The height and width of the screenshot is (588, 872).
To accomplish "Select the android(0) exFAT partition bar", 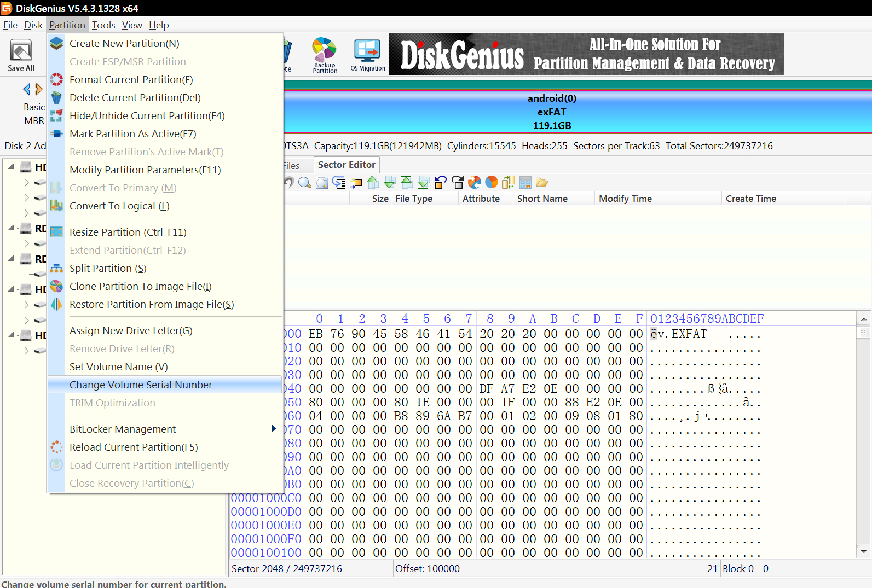I will 578,112.
